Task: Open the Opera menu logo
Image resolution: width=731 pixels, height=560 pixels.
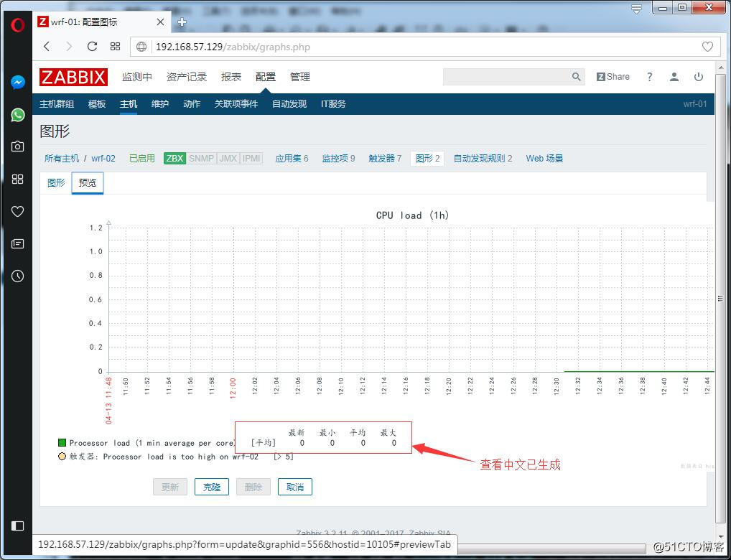Action: click(x=17, y=24)
